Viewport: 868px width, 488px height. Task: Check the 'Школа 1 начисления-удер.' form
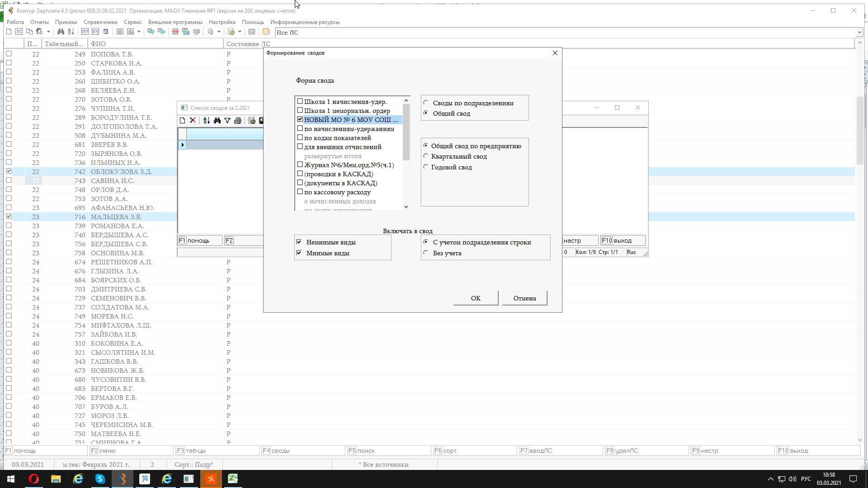coord(300,101)
